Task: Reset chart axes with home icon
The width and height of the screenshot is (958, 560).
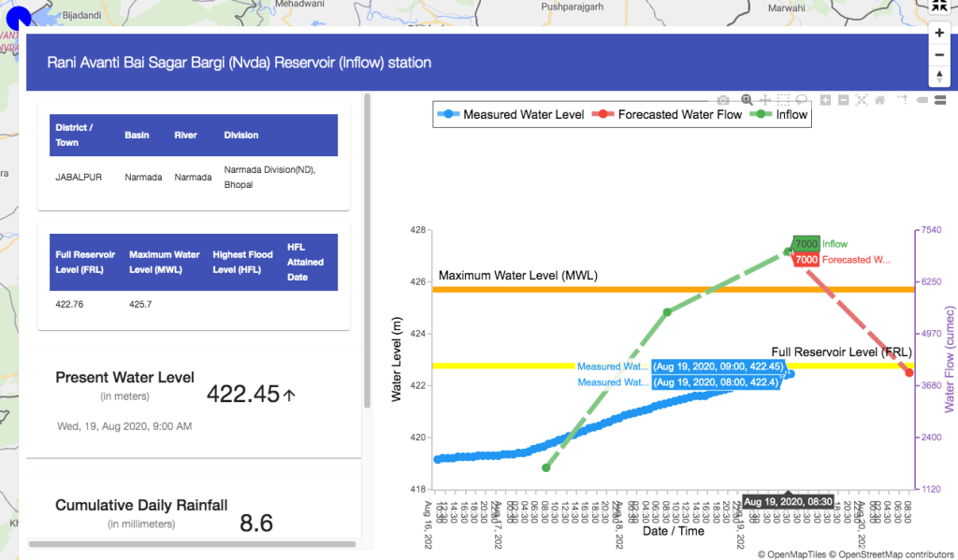Action: pyautogui.click(x=879, y=100)
